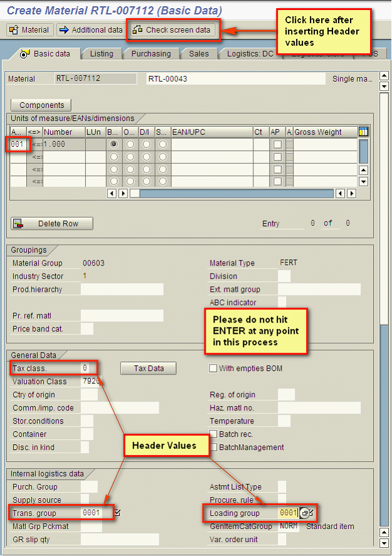Toggle the BatchManagement checkbox

[x=213, y=447]
